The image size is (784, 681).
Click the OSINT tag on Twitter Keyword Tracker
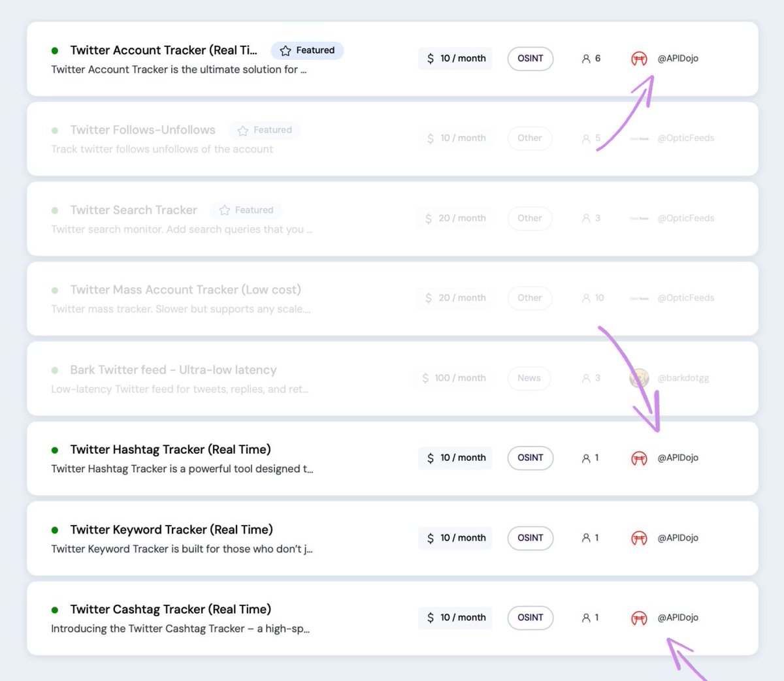[x=531, y=538]
